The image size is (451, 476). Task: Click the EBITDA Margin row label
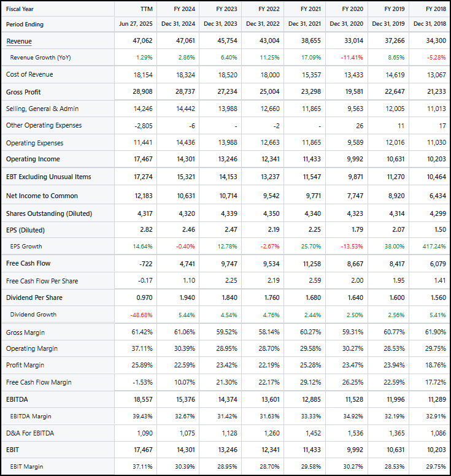coord(30,416)
